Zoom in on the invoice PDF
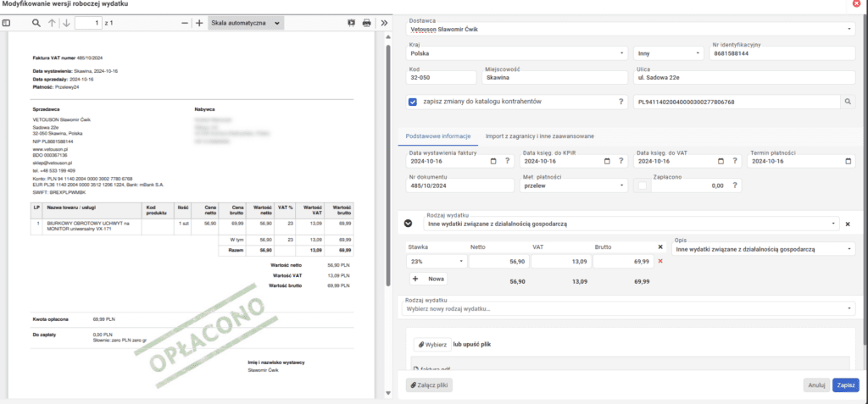Image resolution: width=868 pixels, height=404 pixels. (x=199, y=23)
